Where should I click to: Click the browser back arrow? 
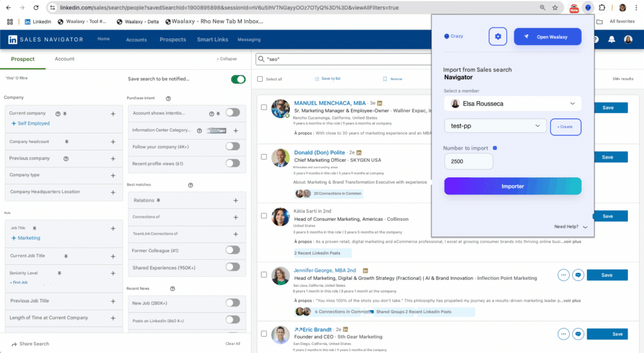[x=9, y=8]
